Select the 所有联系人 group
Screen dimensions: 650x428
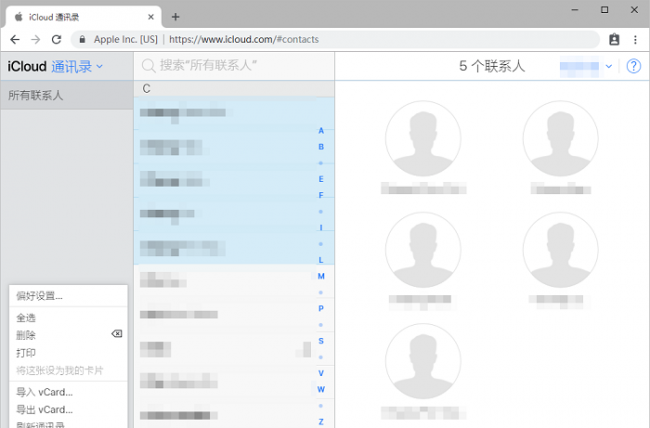[67, 95]
